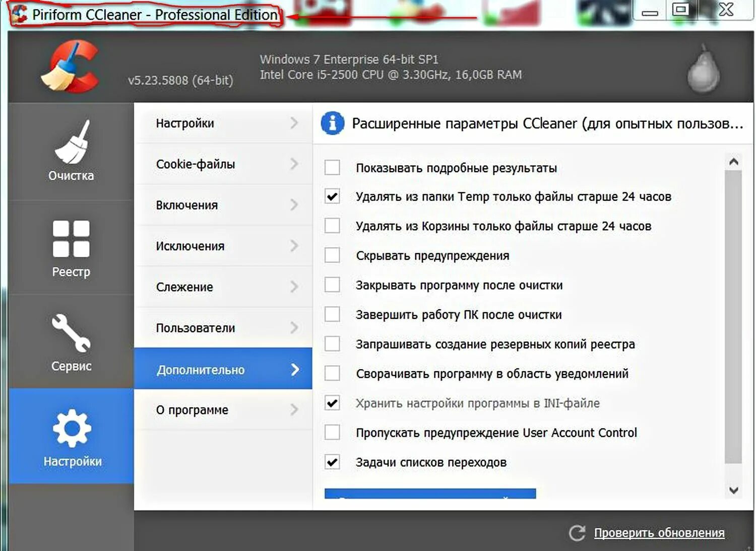Click the CCleaner icon in the title bar
Image resolution: width=756 pixels, height=551 pixels.
(20, 14)
